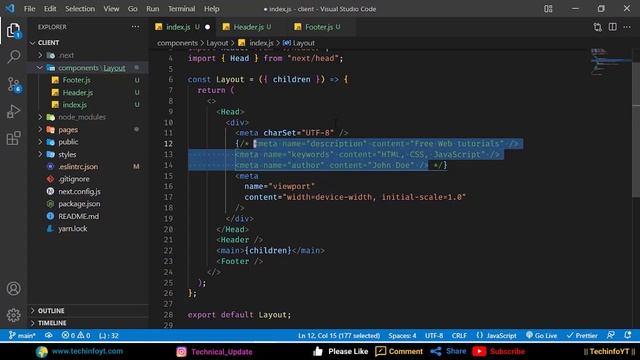Split the editor to the right

[x=613, y=27]
